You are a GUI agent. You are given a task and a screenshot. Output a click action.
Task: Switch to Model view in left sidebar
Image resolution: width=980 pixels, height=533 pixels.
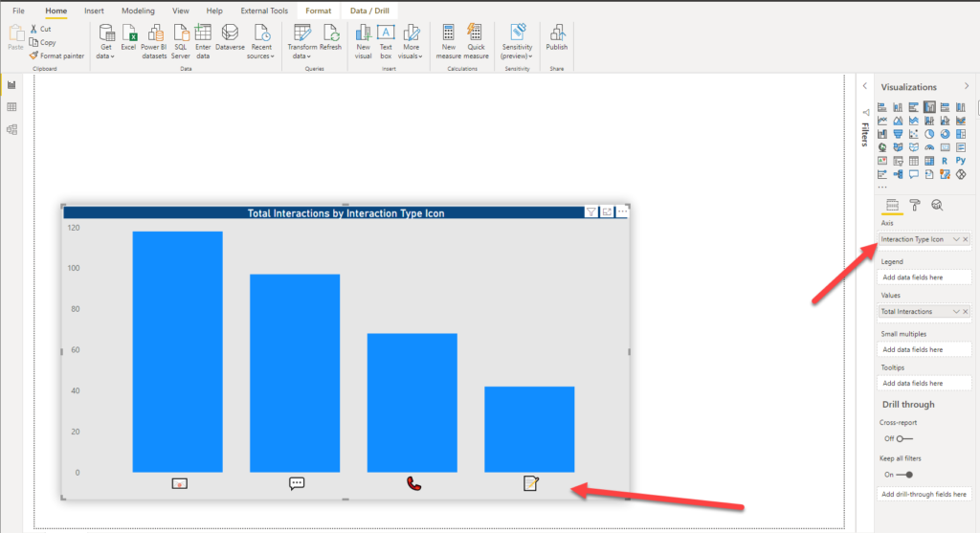click(x=11, y=129)
